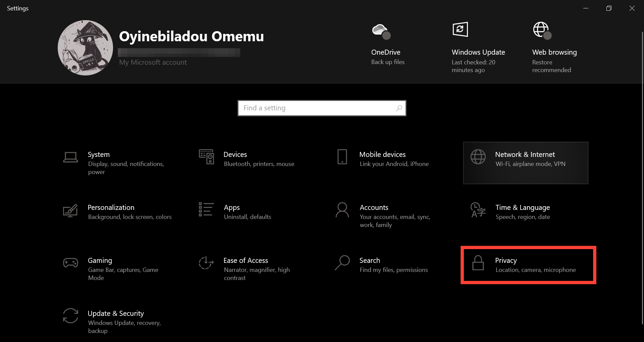This screenshot has height=342, width=644.
Task: Click the Network & Internet globe icon
Action: (478, 157)
